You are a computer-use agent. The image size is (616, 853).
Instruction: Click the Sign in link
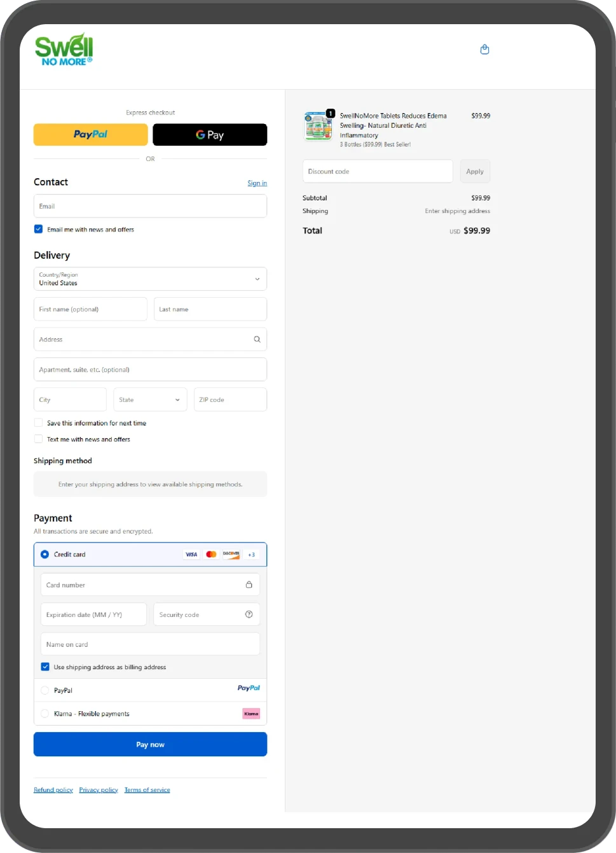(257, 183)
